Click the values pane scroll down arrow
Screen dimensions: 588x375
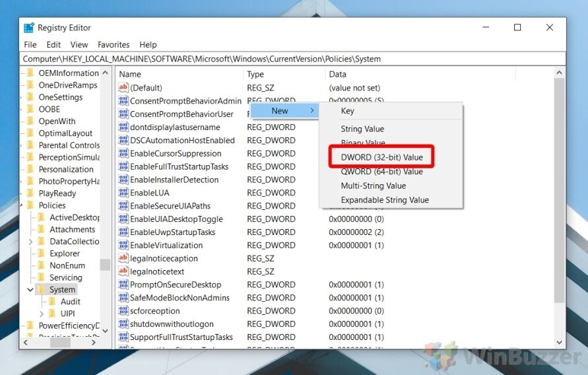[x=559, y=343]
